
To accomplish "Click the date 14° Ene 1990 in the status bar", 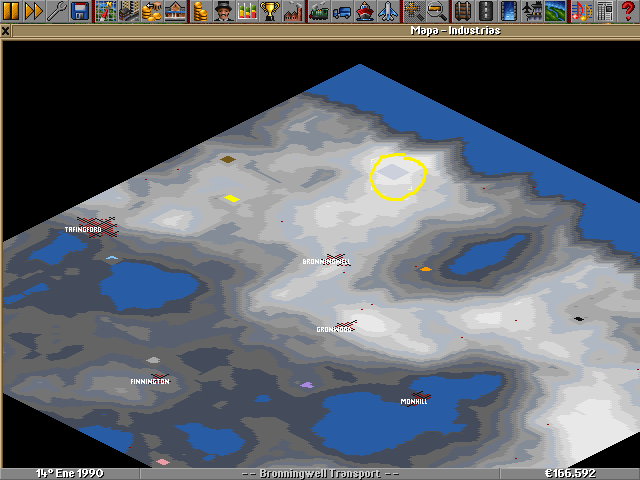I will (x=70, y=473).
